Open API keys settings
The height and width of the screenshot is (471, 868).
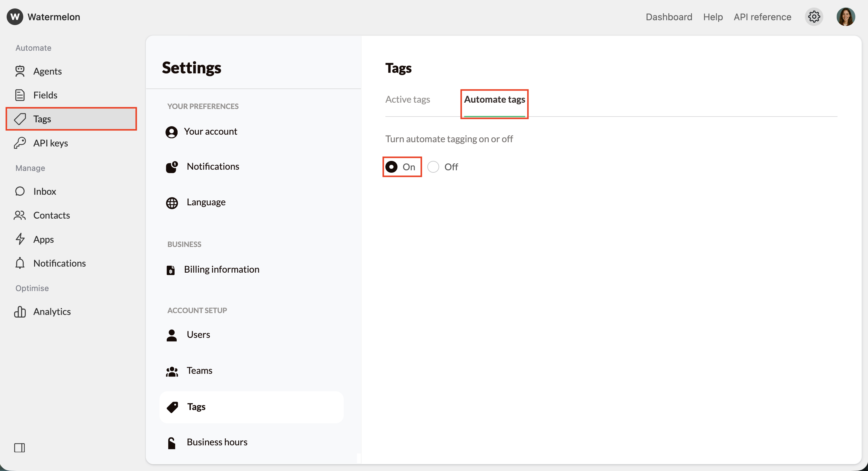point(50,143)
